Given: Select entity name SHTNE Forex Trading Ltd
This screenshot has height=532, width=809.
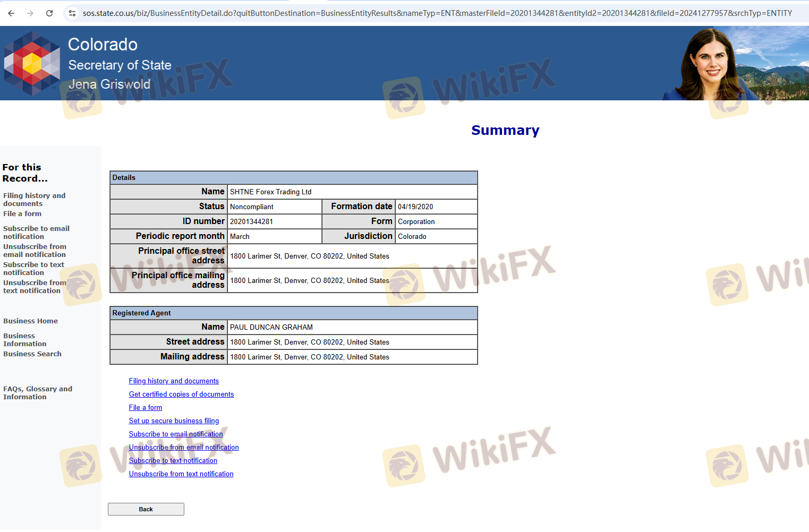Looking at the screenshot, I should [271, 192].
